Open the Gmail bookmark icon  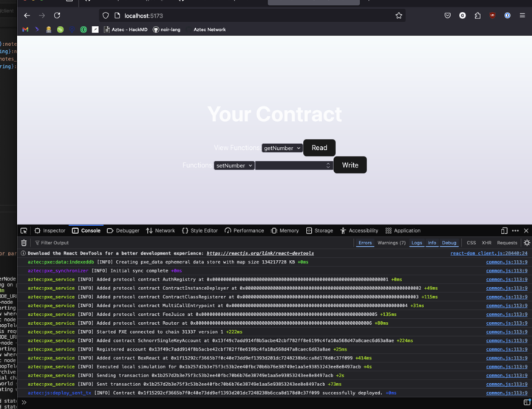25,30
